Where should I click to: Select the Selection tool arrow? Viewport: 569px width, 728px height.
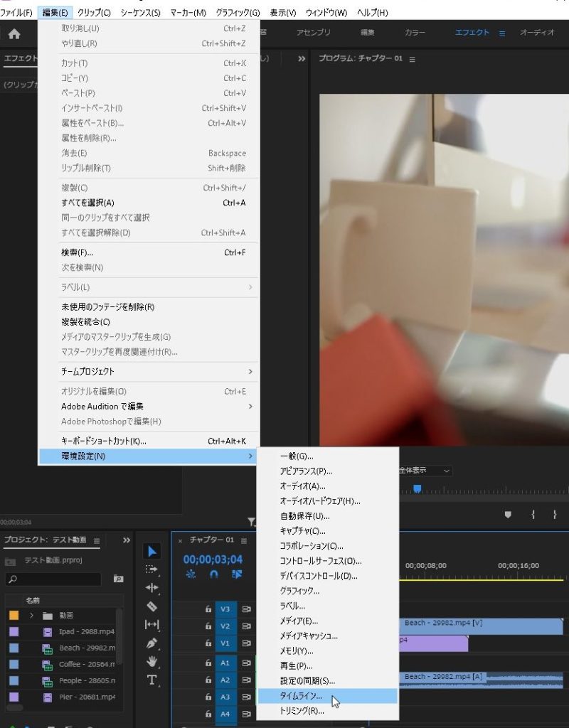click(x=152, y=551)
